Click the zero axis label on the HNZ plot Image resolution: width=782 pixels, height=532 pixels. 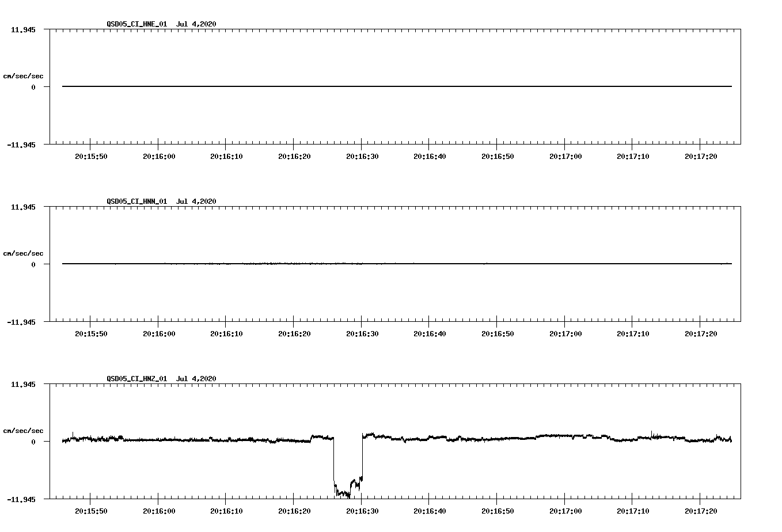(33, 442)
